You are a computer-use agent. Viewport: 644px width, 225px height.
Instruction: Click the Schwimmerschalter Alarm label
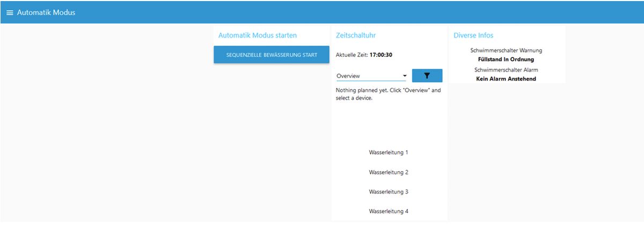pyautogui.click(x=506, y=70)
